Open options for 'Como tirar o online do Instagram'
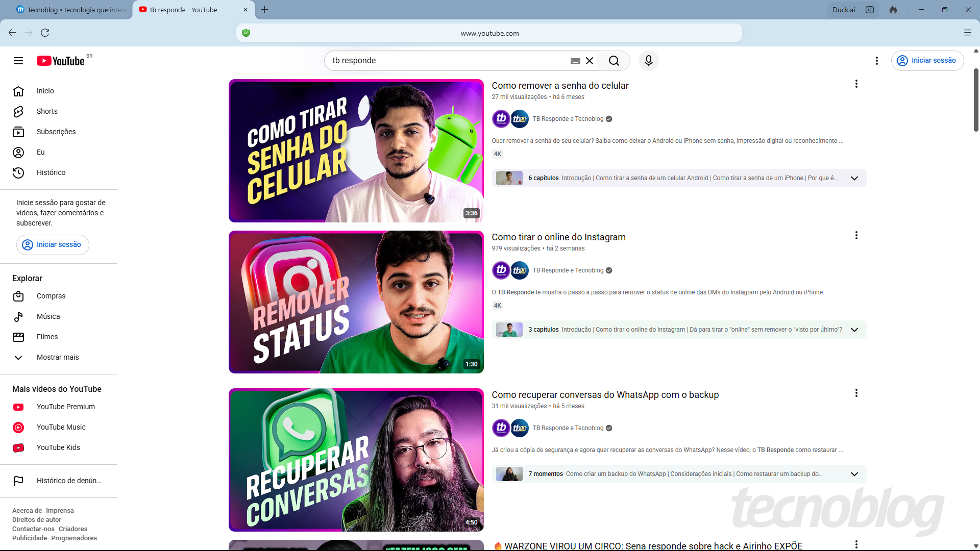This screenshot has width=980, height=551. pyautogui.click(x=856, y=235)
